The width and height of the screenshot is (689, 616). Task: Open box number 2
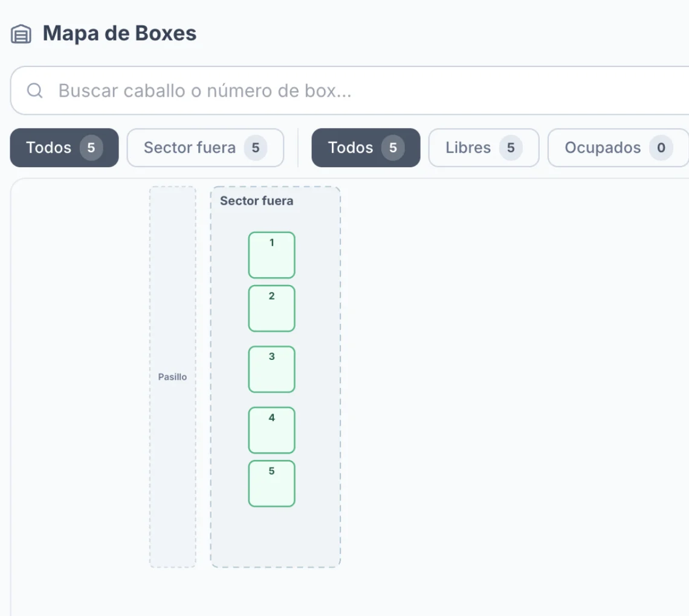point(271,308)
